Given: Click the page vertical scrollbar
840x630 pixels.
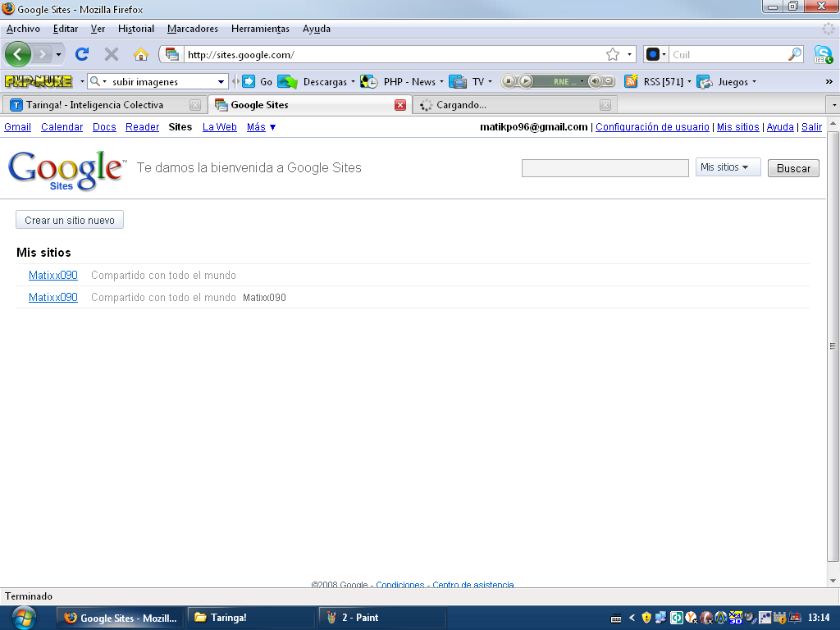Looking at the screenshot, I should click(833, 346).
